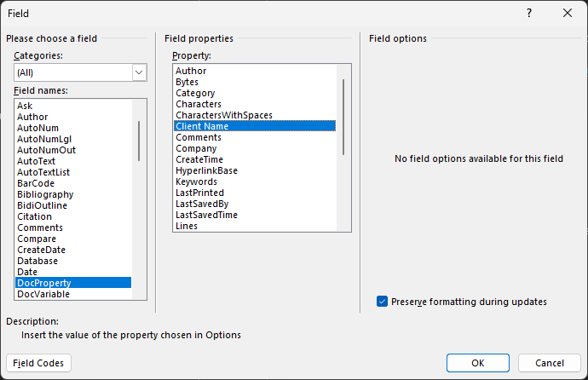Click the Field Codes button
The width and height of the screenshot is (588, 380).
38,363
